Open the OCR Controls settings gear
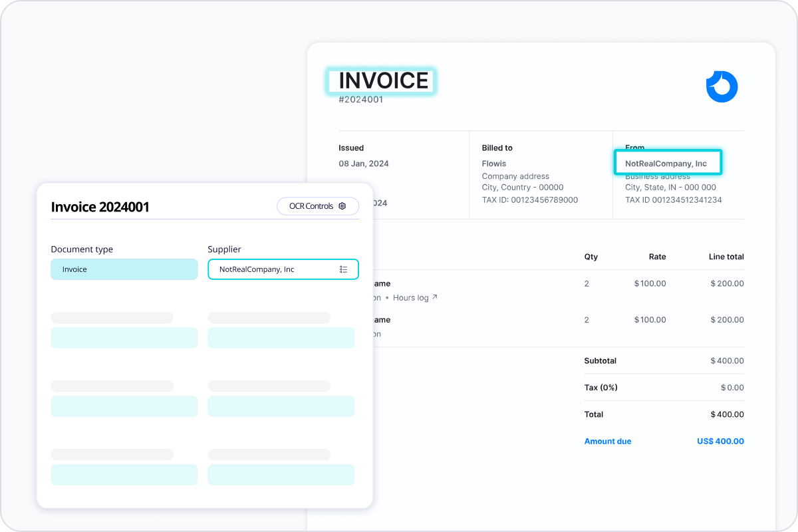The image size is (798, 532). tap(342, 206)
